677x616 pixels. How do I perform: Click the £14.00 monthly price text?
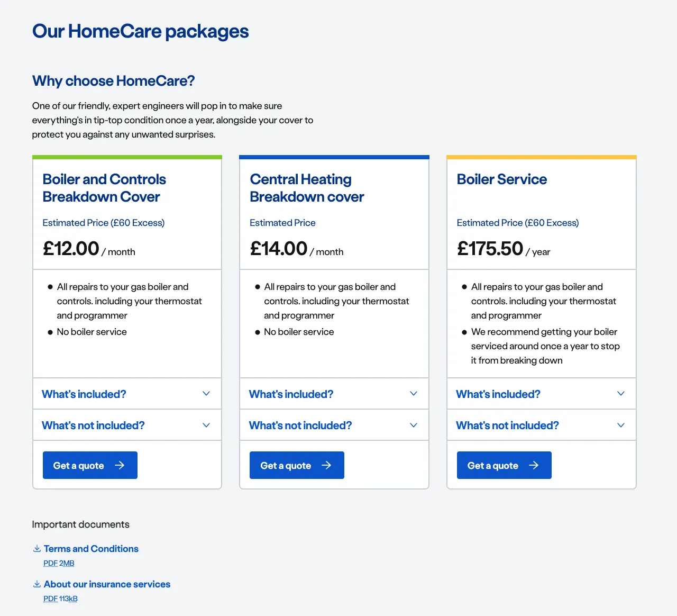[x=279, y=248]
